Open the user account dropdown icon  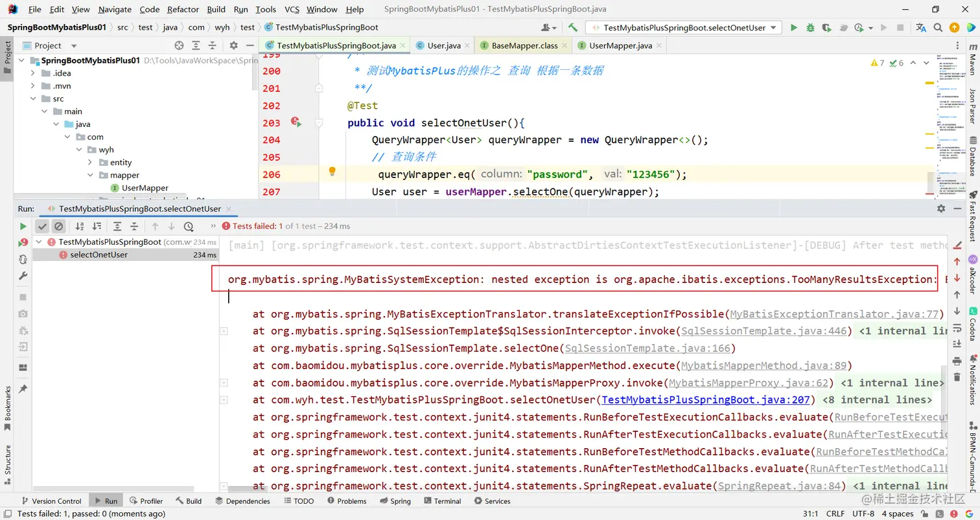click(x=549, y=28)
